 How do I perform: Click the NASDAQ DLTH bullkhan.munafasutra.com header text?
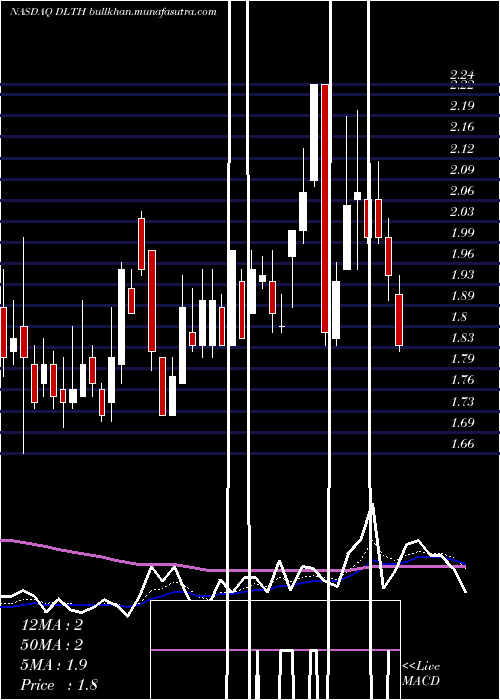pos(113,12)
